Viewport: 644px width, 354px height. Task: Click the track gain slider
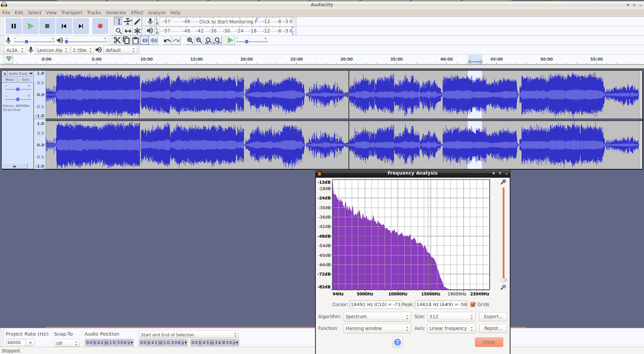(x=18, y=88)
